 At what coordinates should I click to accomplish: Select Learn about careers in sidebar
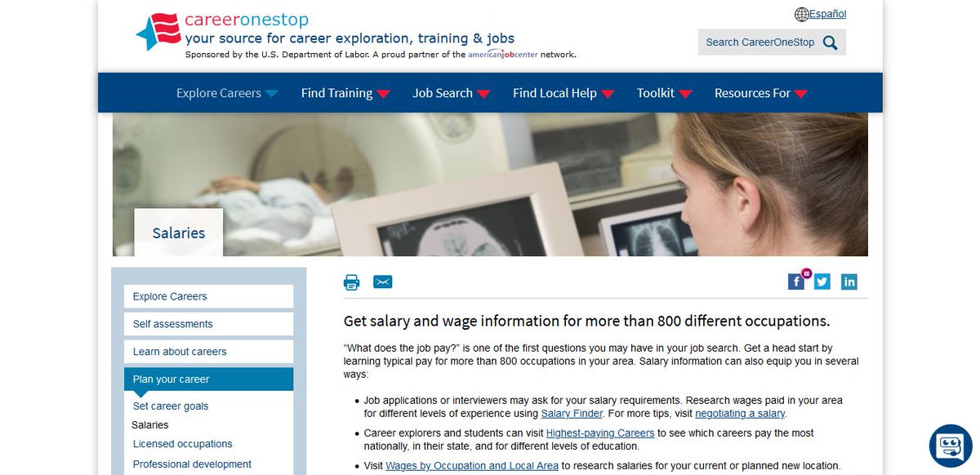[x=208, y=352]
